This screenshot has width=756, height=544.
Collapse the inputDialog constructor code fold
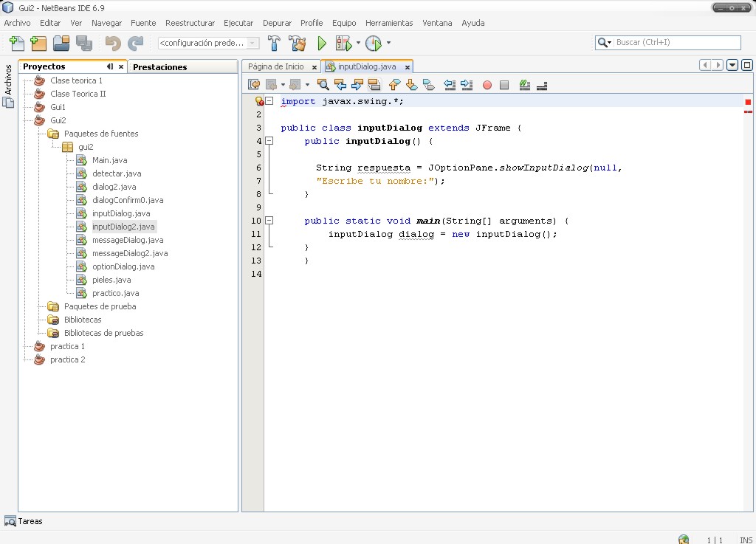click(269, 141)
